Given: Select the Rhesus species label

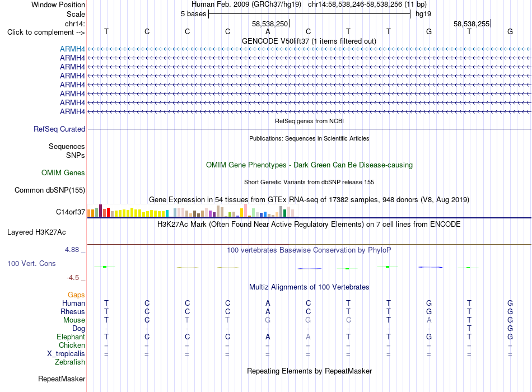Looking at the screenshot, I should tap(73, 311).
